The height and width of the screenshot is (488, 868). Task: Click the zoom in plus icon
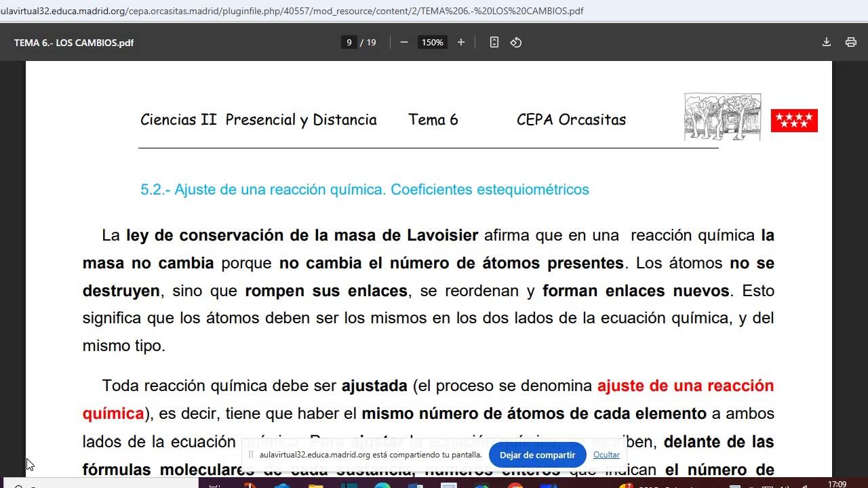(461, 42)
